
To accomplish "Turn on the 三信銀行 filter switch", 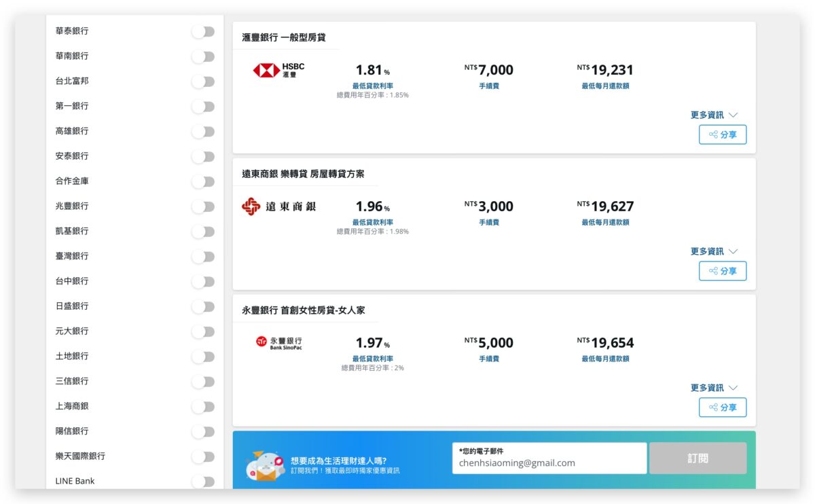I will click(x=203, y=381).
